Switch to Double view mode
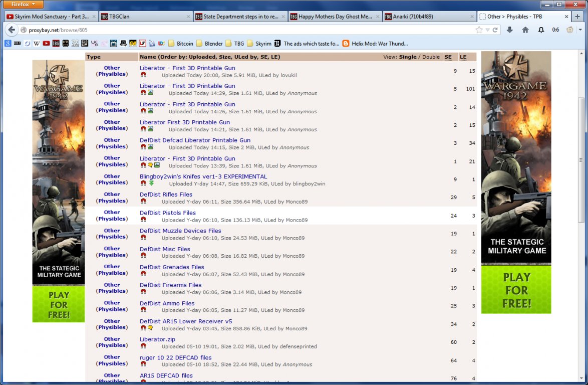This screenshot has height=385, width=588. pos(431,57)
